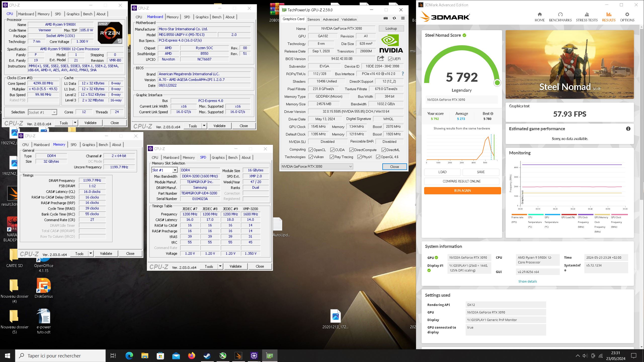Expand Tools arrow in CPU-Z Memory window
This screenshot has height=362, width=644.
tap(91, 253)
